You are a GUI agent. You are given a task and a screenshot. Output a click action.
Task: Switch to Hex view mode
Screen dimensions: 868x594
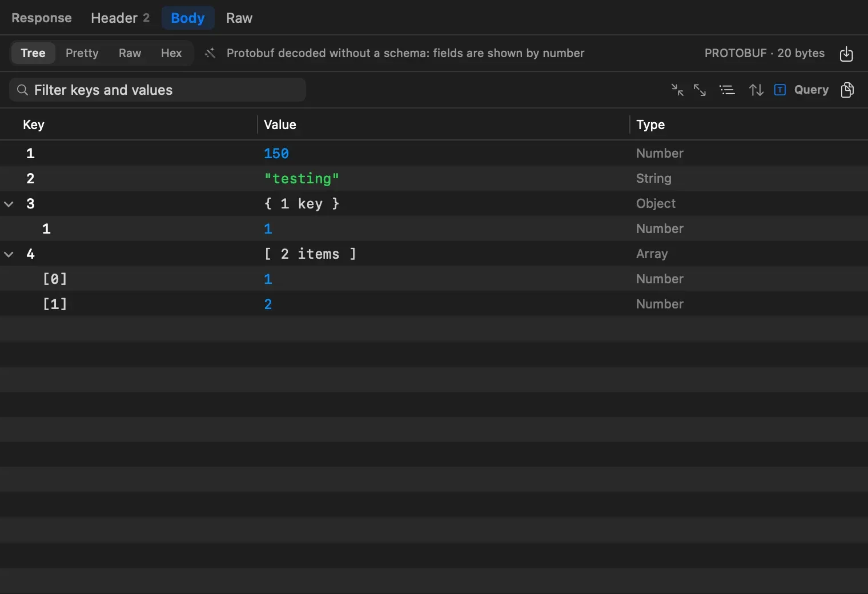point(171,53)
